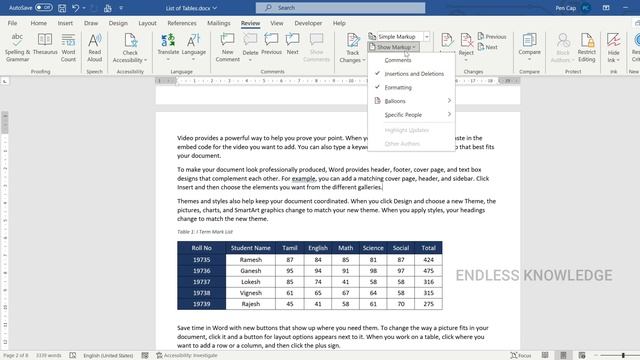Jump to Previous tracked change
Viewport: 640px width, 360px height.
click(492, 36)
